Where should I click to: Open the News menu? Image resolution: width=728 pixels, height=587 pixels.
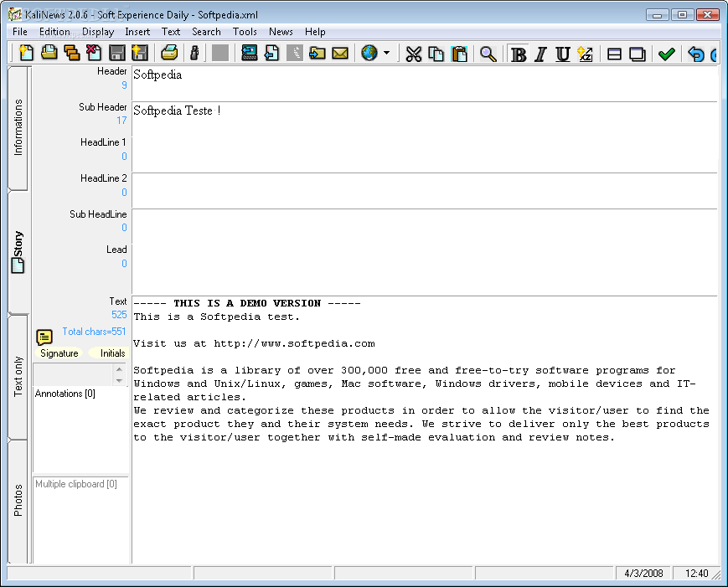(281, 32)
